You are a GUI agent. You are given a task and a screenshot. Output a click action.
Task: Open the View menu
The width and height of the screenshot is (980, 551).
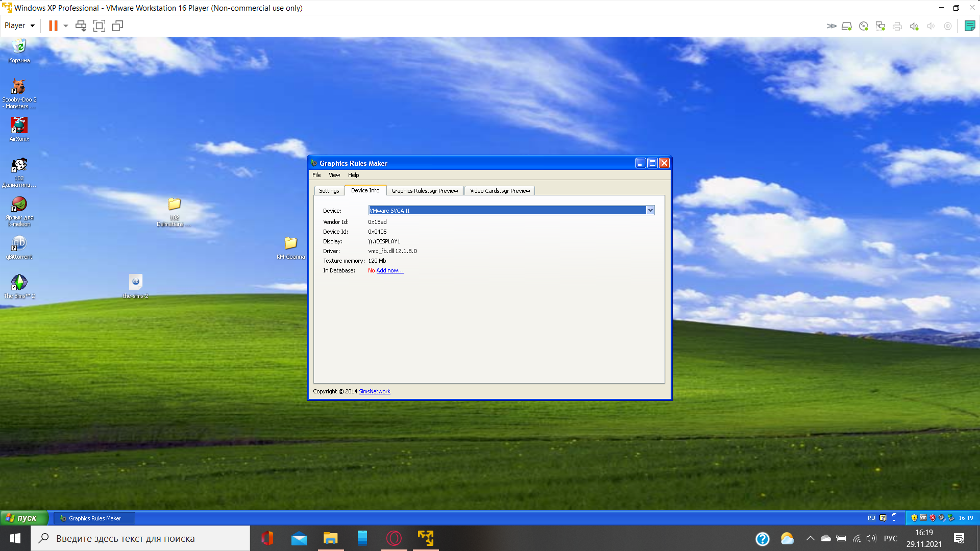(x=334, y=175)
